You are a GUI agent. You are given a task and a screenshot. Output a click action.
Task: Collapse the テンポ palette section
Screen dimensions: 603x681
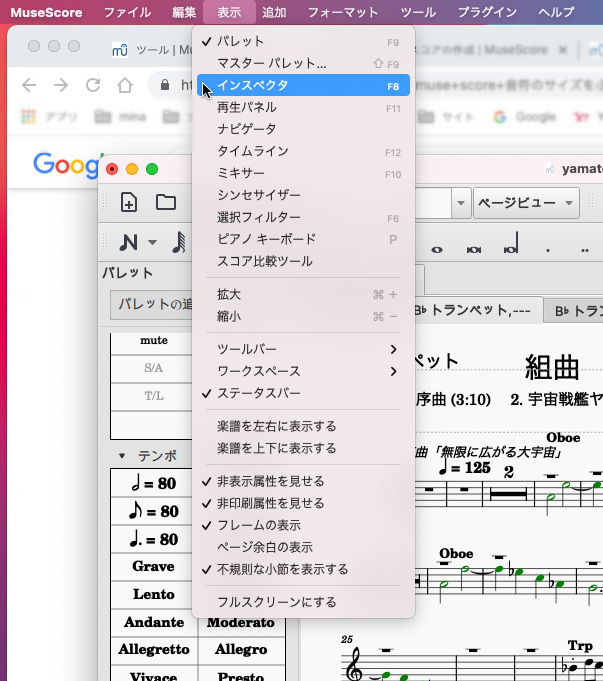pos(122,455)
